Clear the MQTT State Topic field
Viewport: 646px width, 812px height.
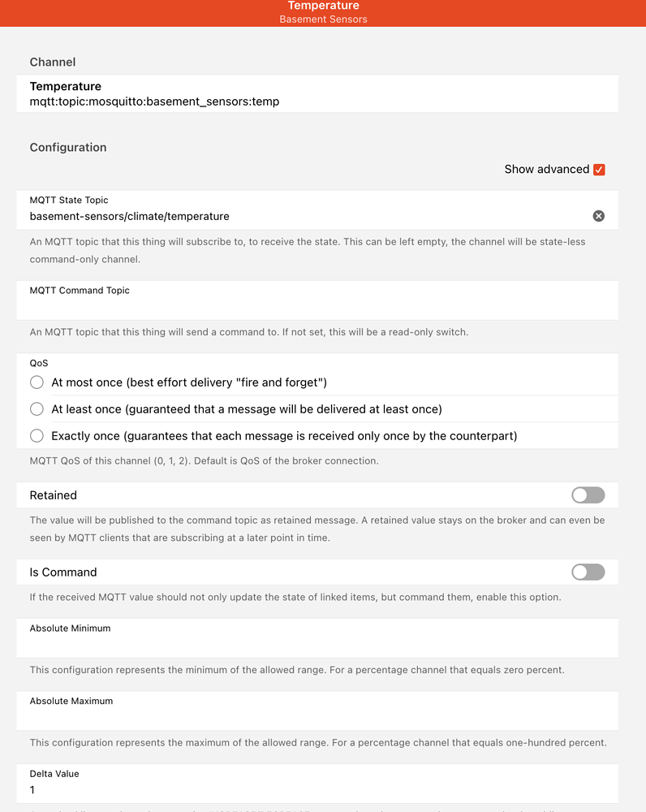(598, 216)
